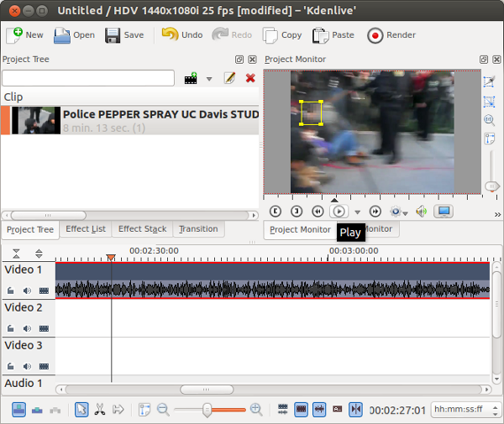Open the Transition tab
Image resolution: width=504 pixels, height=424 pixels.
tap(198, 229)
